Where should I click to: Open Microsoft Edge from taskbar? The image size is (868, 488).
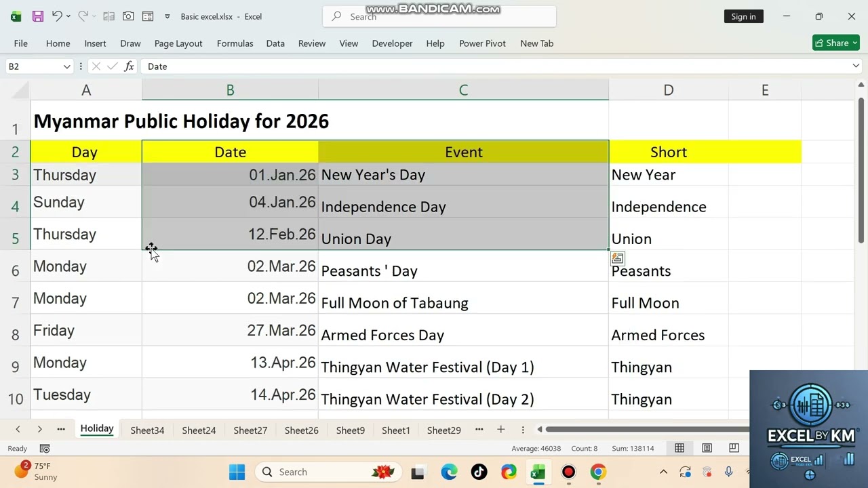[449, 472]
